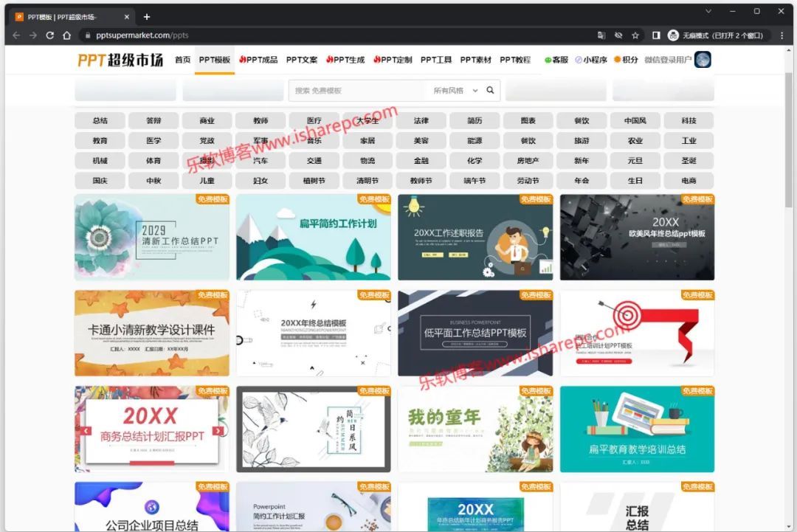Click the user avatar picture
The width and height of the screenshot is (797, 532).
[703, 60]
